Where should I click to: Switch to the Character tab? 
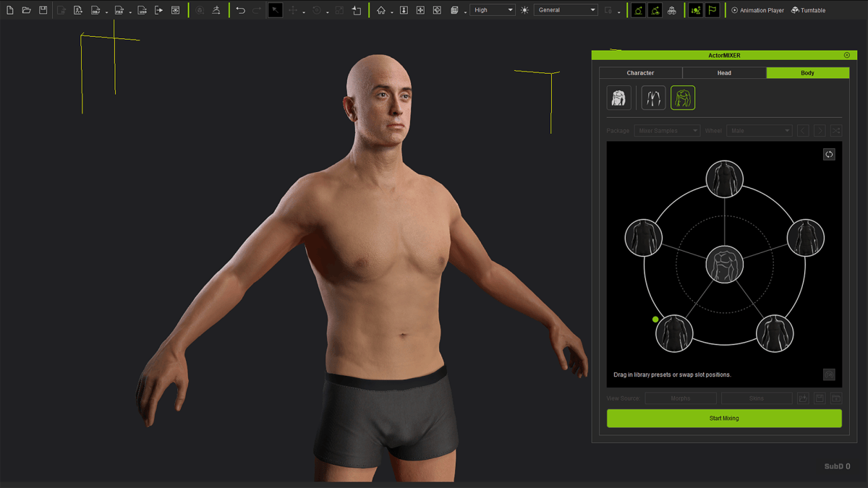[x=640, y=73]
